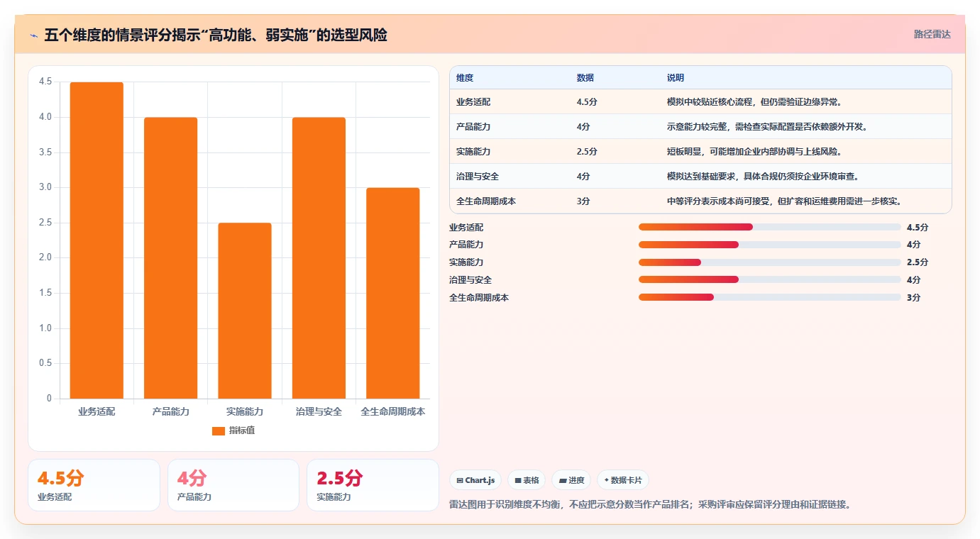Select the 进度 chip

(571, 480)
